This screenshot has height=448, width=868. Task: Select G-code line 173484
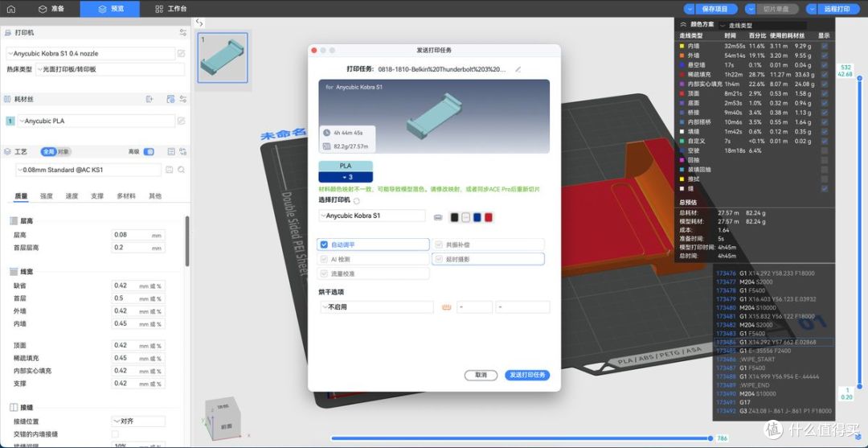point(773,342)
